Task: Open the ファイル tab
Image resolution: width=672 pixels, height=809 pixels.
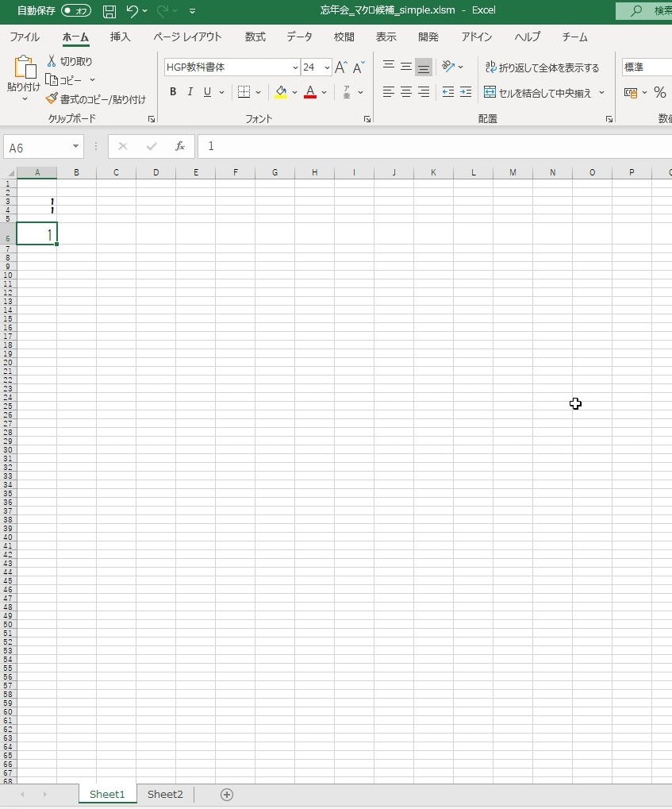Action: coord(25,37)
